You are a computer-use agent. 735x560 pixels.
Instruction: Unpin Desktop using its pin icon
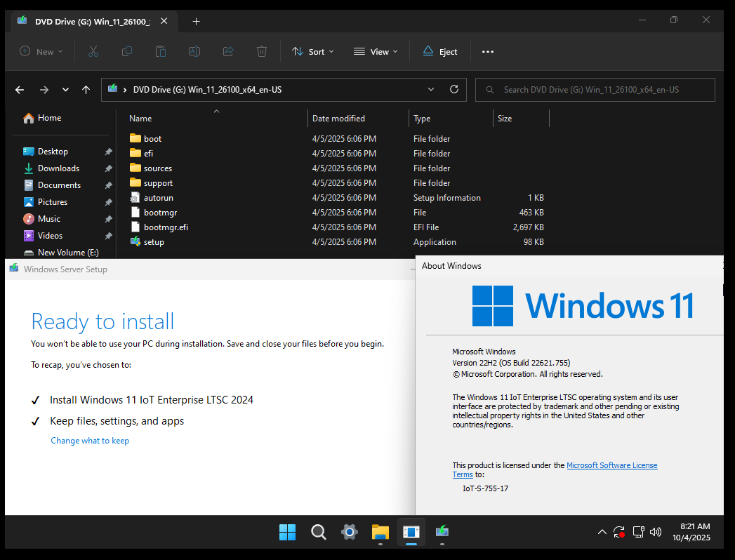click(x=108, y=152)
